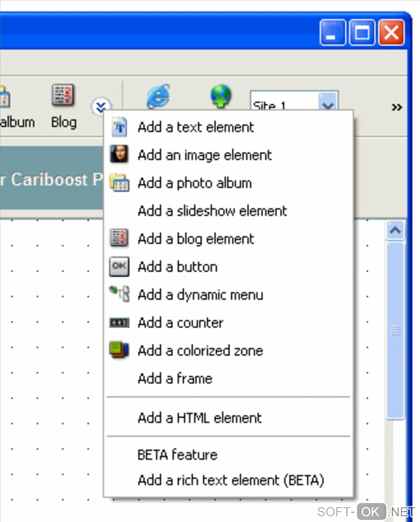Click the globe publish icon
The width and height of the screenshot is (420, 522).
[221, 96]
